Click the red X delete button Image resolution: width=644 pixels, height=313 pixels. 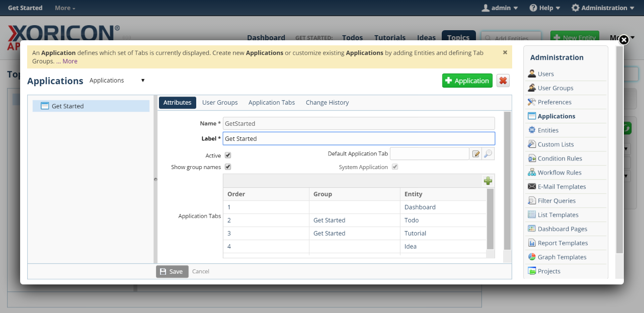(503, 81)
